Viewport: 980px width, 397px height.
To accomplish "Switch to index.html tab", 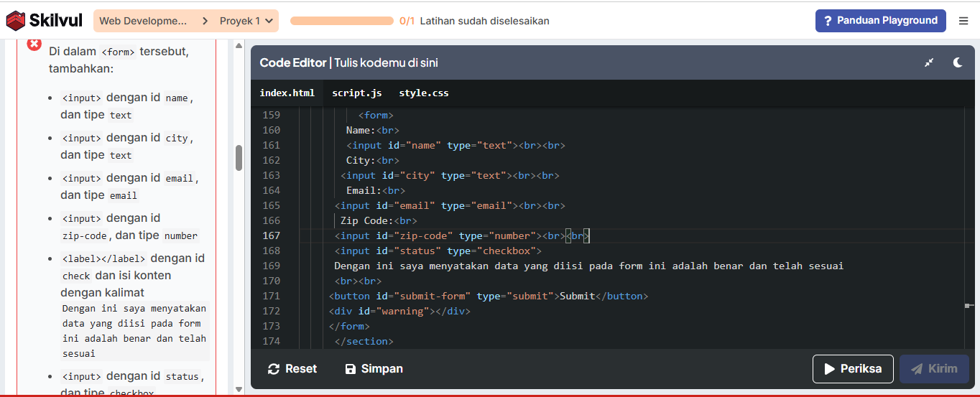I will [287, 93].
